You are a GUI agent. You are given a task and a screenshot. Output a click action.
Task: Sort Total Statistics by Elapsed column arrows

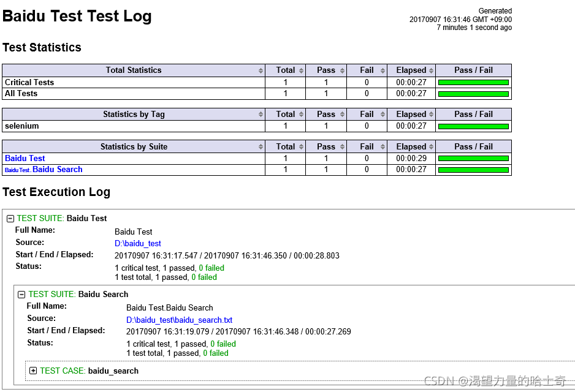click(x=431, y=70)
